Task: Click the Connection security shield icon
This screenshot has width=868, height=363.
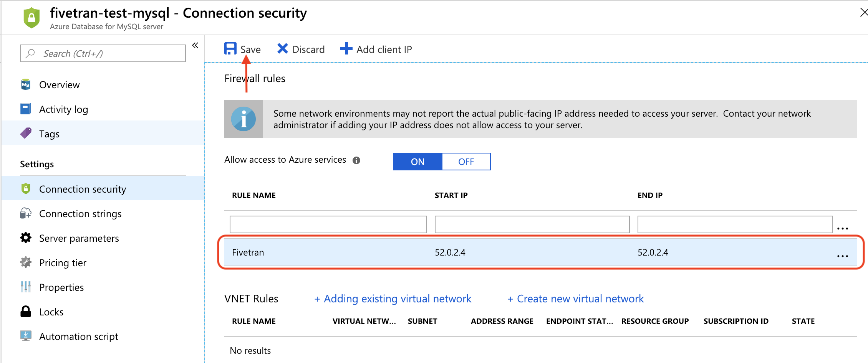Action: coord(25,189)
